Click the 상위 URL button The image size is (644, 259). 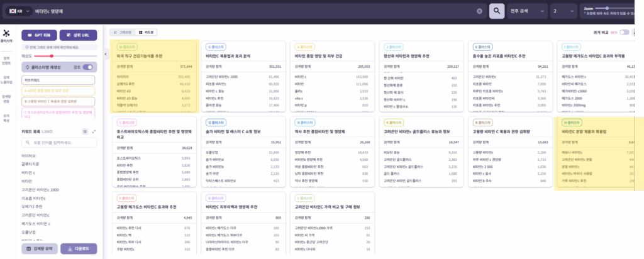pyautogui.click(x=79, y=36)
